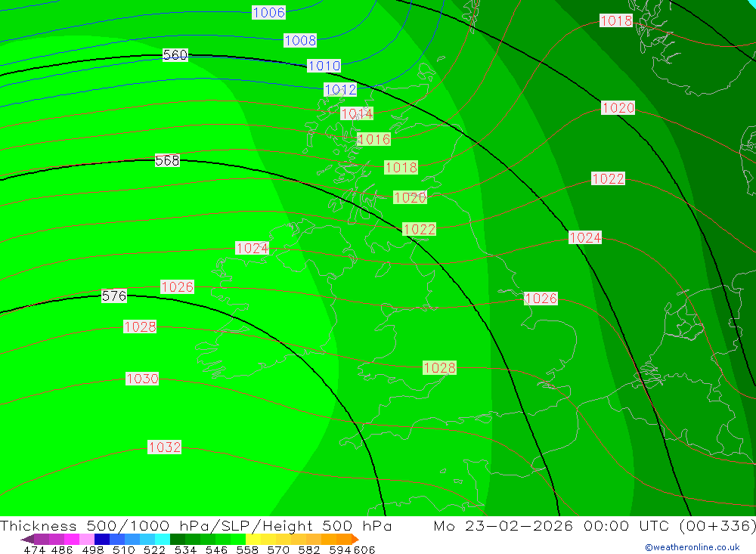Select the 1030 isobar label

point(142,379)
